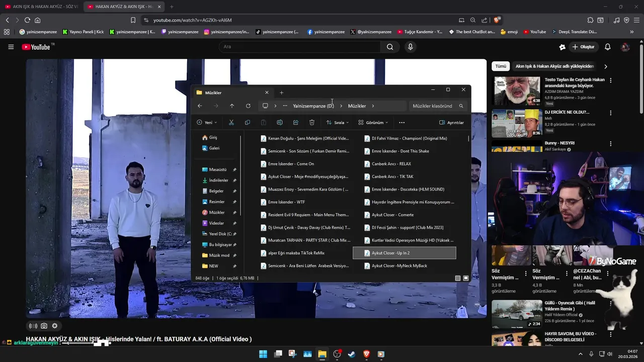Click the Delete trash icon in Explorer
644x362 pixels.
312,122
